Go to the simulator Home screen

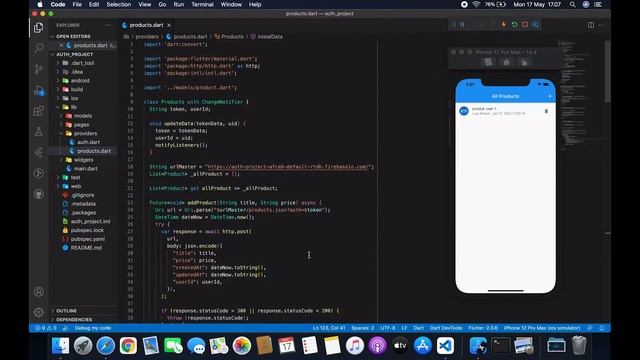click(x=506, y=62)
